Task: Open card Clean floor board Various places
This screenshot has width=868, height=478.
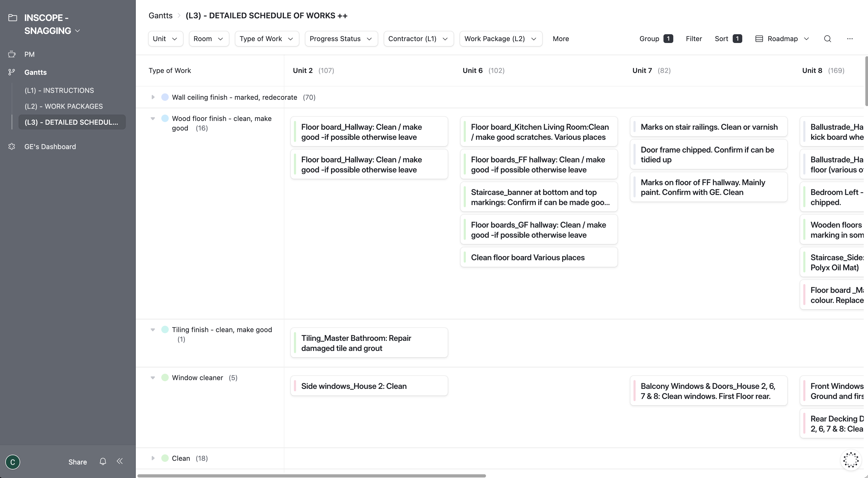Action: 539,257
